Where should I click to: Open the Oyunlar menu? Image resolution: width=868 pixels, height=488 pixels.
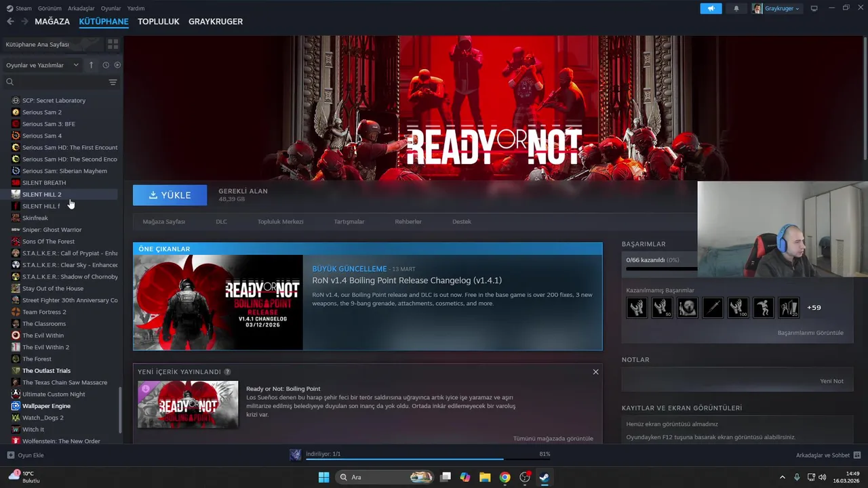click(x=111, y=8)
